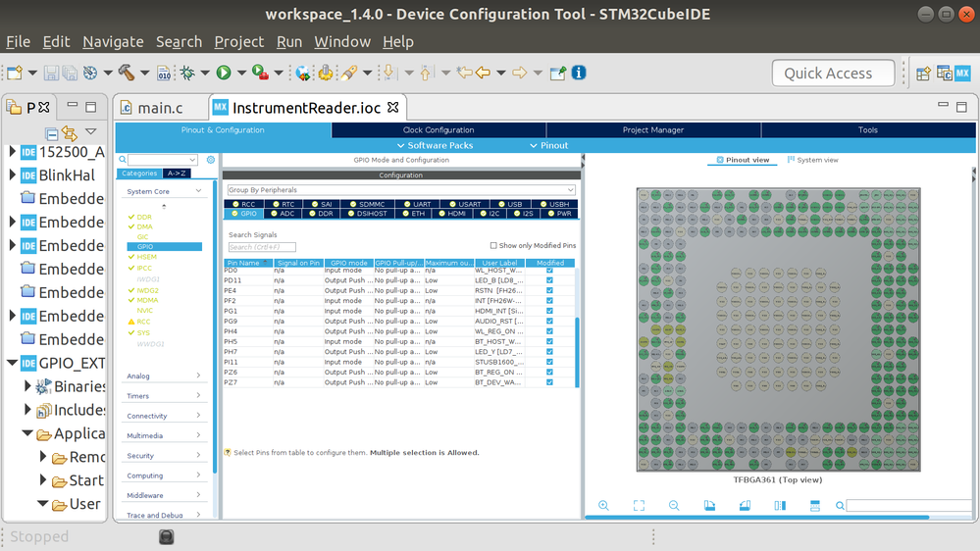Select the HDMI peripheral button
980x551 pixels.
[x=452, y=214]
